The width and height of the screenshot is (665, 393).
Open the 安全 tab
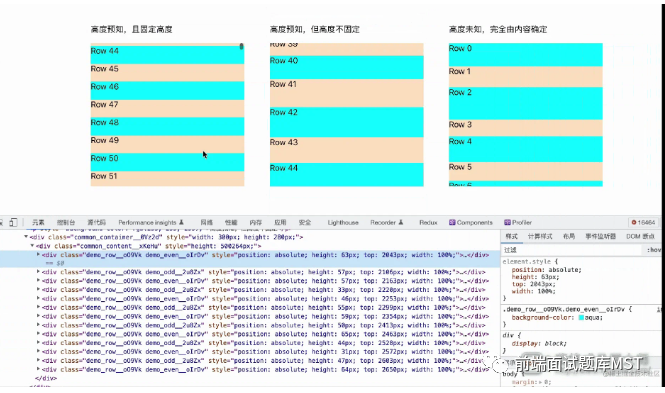click(x=305, y=222)
